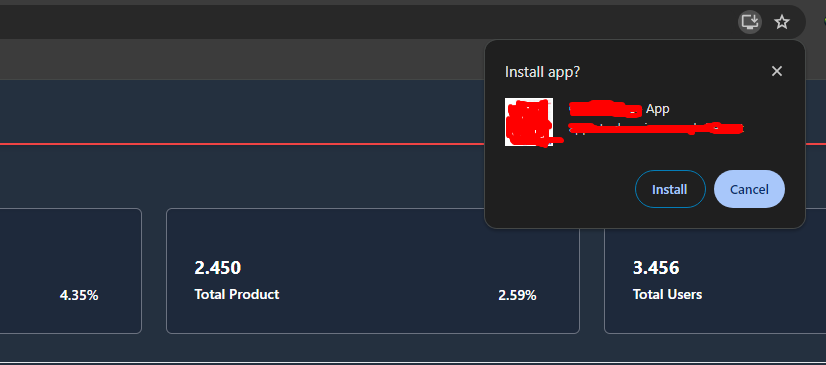Bookmark this page with the star icon
Viewport: 826px width, 365px height.
click(x=782, y=22)
